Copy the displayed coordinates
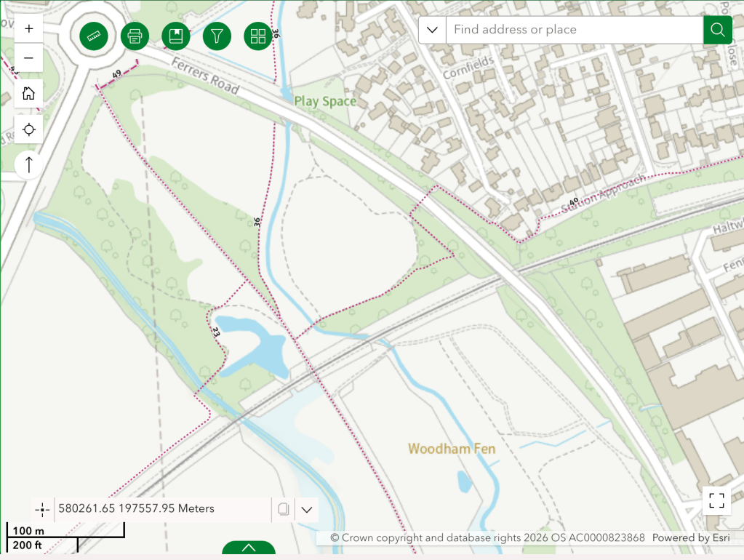744x560 pixels. 284,509
